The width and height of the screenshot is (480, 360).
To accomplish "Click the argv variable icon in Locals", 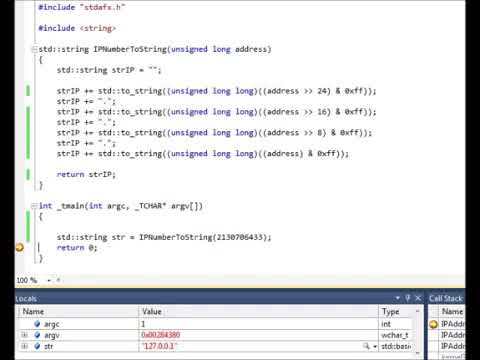I will pos(37,335).
